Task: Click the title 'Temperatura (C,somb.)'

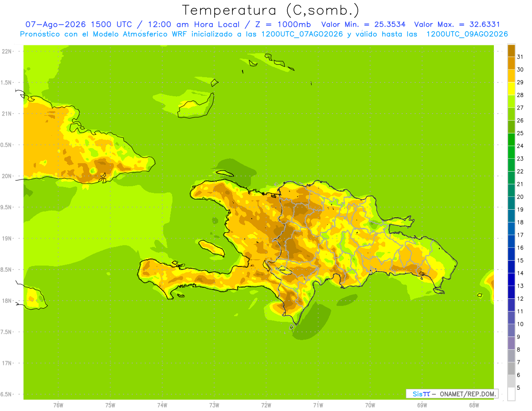Action: tap(271, 11)
